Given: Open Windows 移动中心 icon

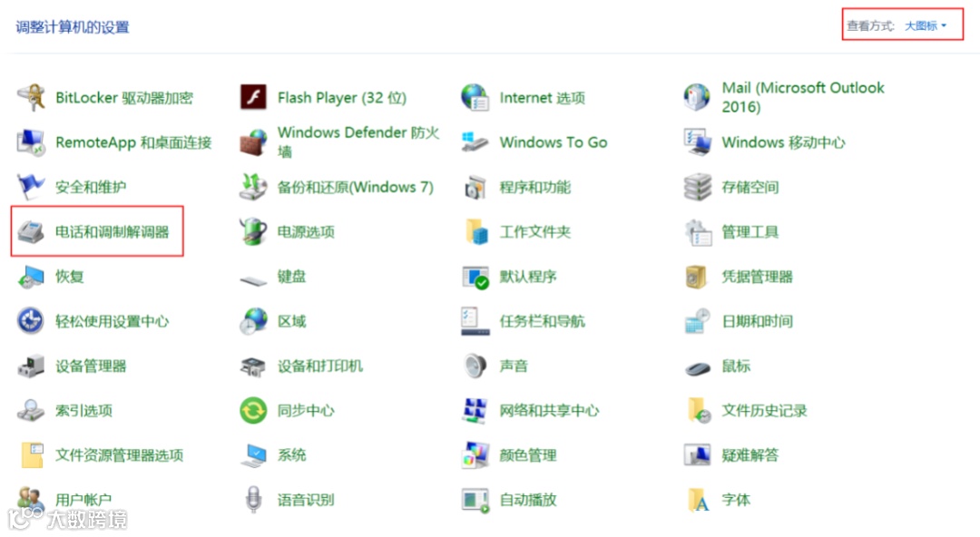Looking at the screenshot, I should 697,142.
